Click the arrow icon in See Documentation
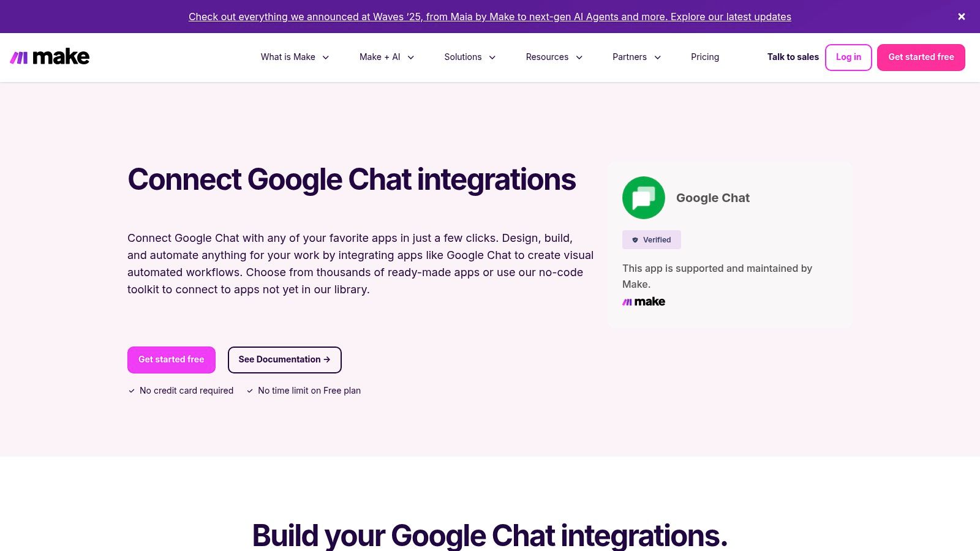 [x=326, y=359]
